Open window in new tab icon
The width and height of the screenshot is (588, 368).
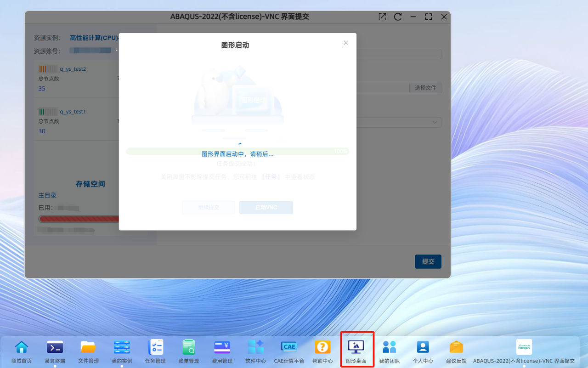(382, 17)
